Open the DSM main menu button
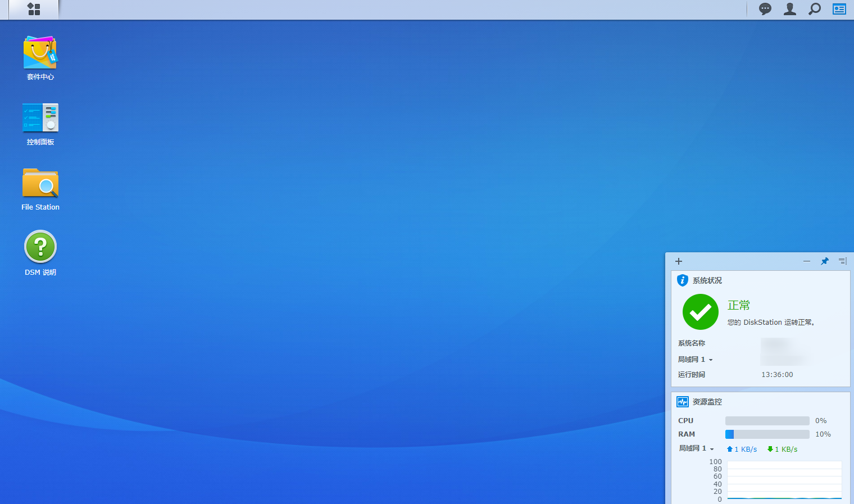 (34, 9)
